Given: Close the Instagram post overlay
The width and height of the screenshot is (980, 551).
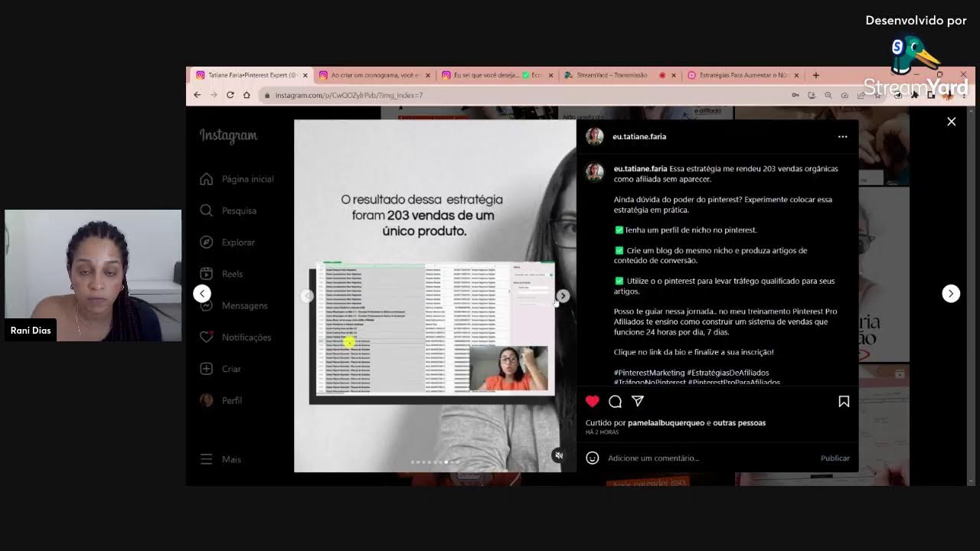Looking at the screenshot, I should tap(951, 122).
